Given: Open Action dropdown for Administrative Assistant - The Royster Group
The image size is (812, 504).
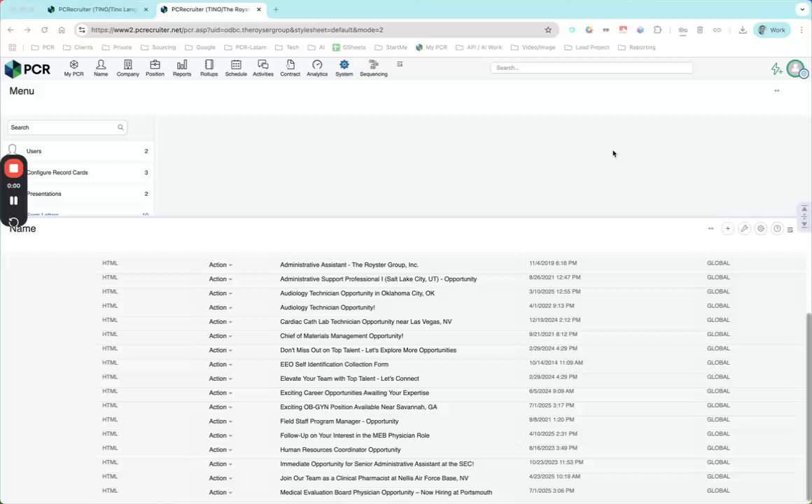Looking at the screenshot, I should [x=220, y=265].
